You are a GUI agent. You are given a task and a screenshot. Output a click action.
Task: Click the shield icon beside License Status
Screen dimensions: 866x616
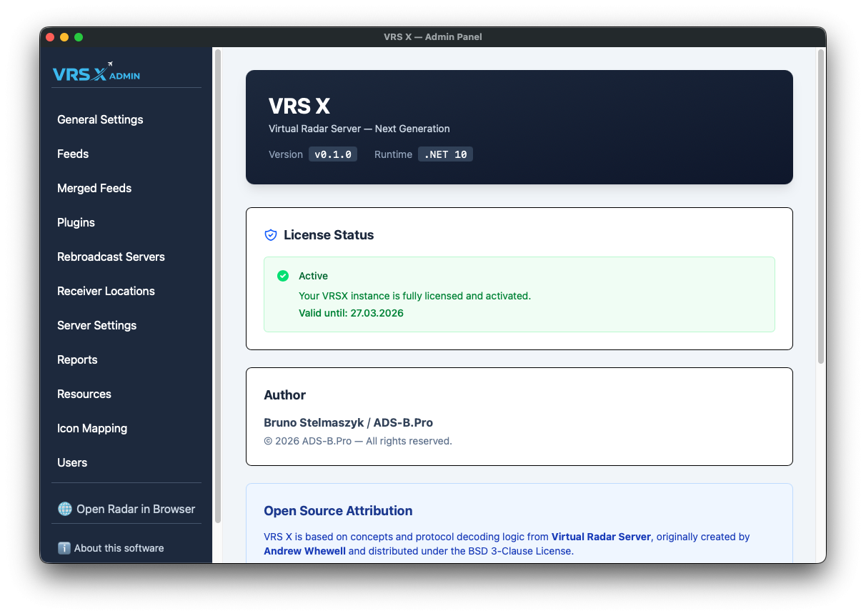point(270,234)
